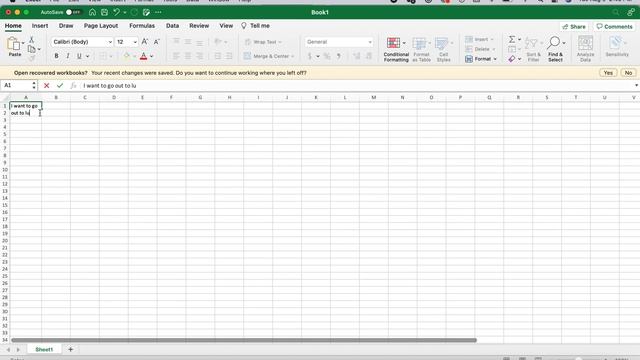The image size is (640, 360).
Task: Toggle the AutoSave switch
Action: pos(73,12)
